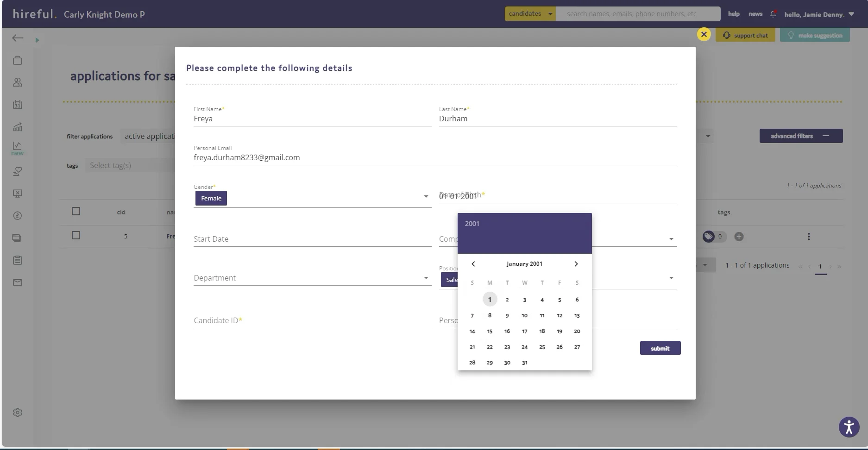Screen dimensions: 868x450
Task: Click the notification bell icon
Action: (x=773, y=14)
